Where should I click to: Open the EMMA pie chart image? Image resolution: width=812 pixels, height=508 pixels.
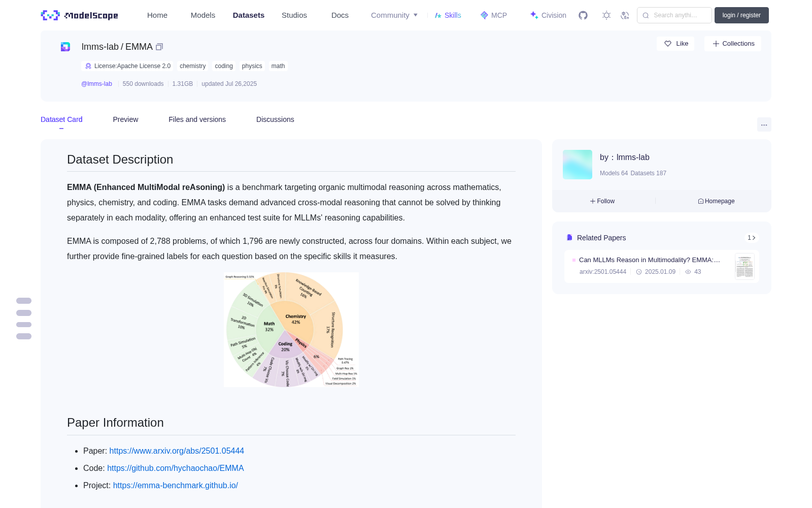coord(291,330)
